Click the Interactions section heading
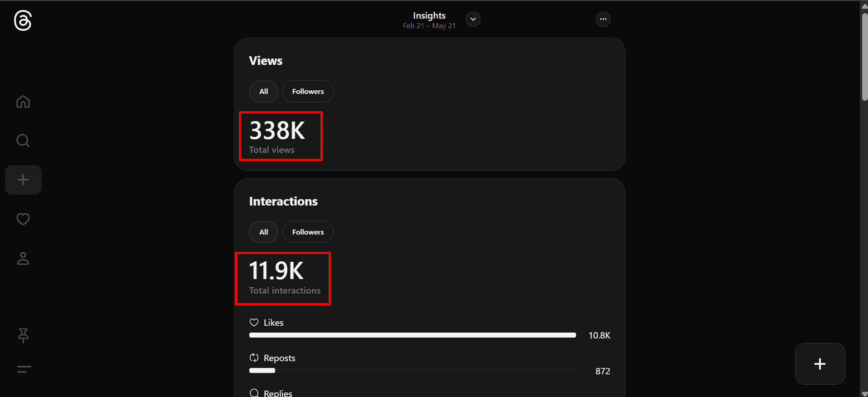 283,201
